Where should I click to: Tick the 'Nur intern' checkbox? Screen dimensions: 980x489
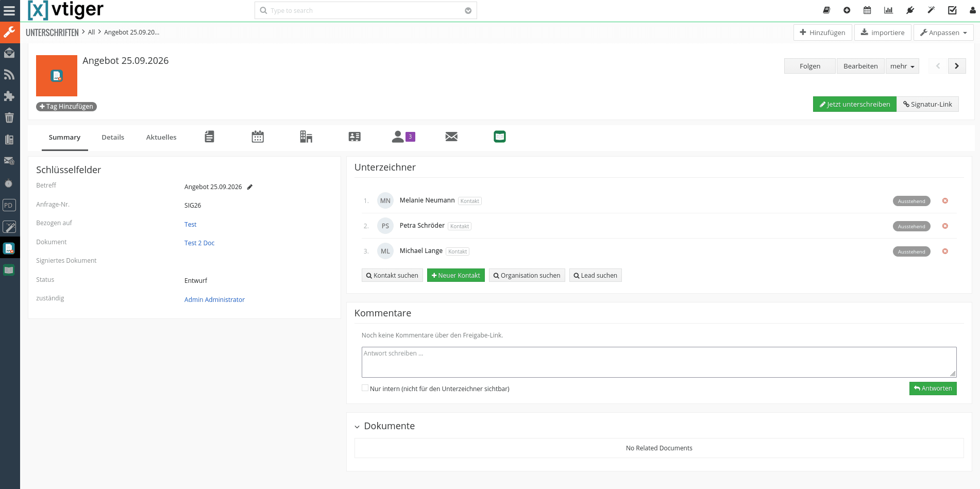click(365, 388)
